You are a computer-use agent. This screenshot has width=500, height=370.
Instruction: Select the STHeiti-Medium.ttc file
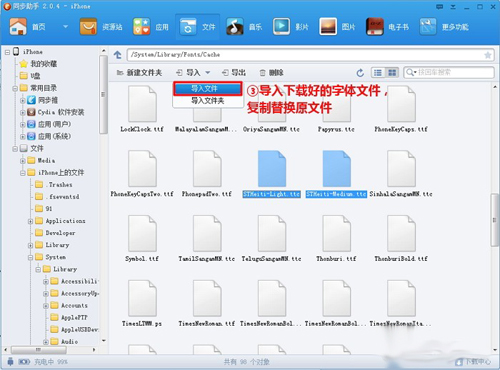click(x=336, y=174)
